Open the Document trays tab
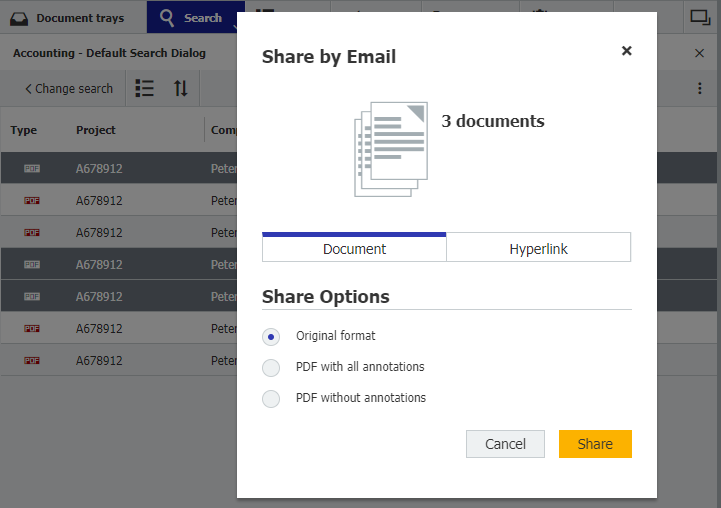 [x=68, y=18]
